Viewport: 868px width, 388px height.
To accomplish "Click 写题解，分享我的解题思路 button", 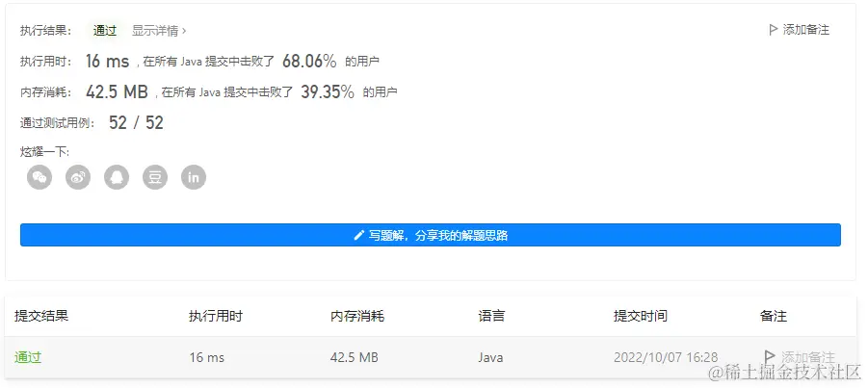I will (x=431, y=235).
